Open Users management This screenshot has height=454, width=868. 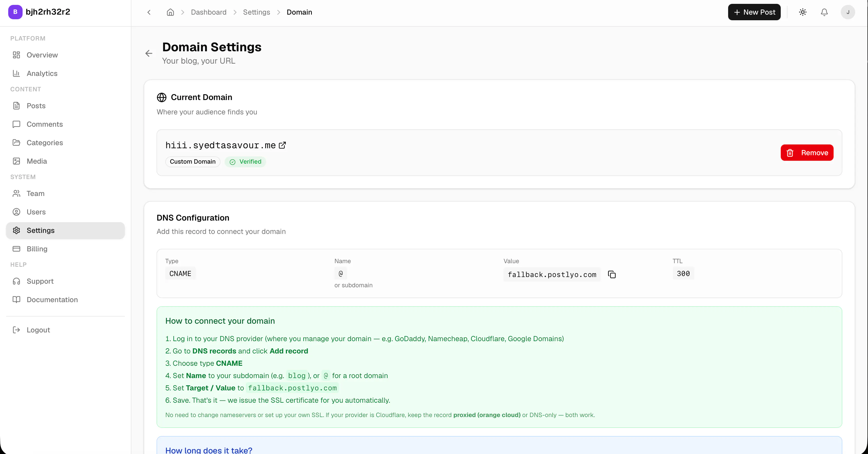pyautogui.click(x=65, y=212)
